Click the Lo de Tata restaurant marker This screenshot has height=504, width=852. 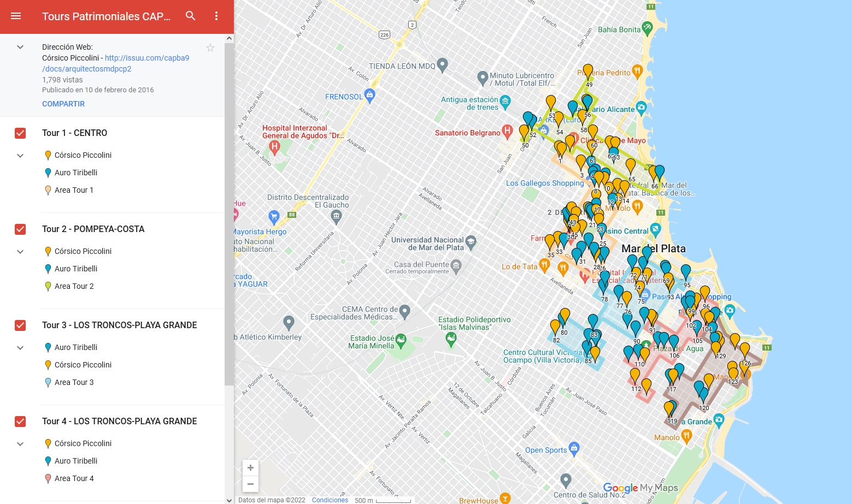[x=544, y=265]
